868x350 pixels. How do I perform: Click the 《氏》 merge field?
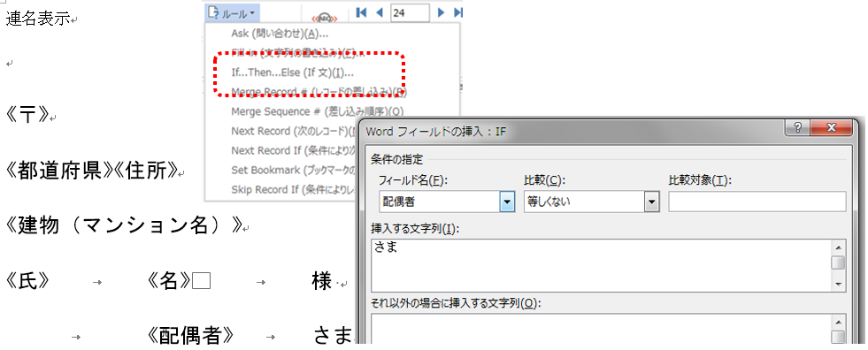coord(27,281)
